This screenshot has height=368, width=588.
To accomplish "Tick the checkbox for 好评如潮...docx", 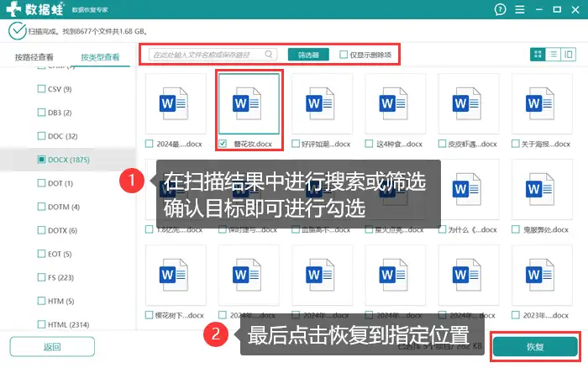I will 296,144.
